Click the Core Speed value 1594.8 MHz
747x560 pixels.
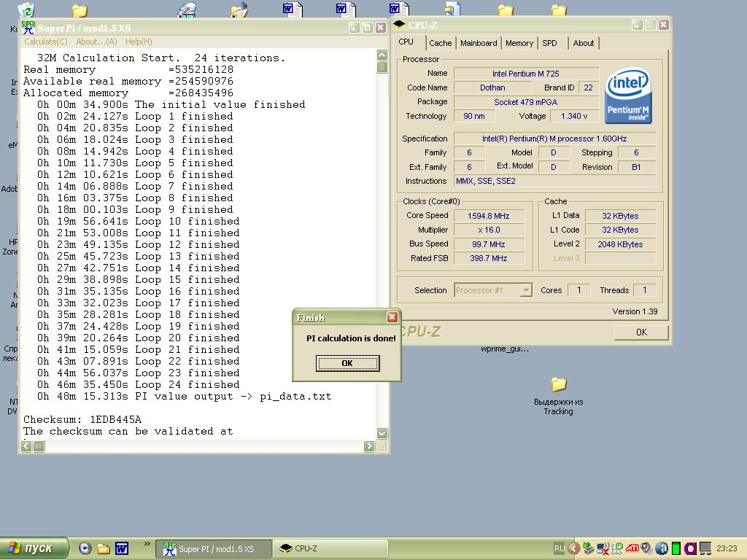(489, 216)
